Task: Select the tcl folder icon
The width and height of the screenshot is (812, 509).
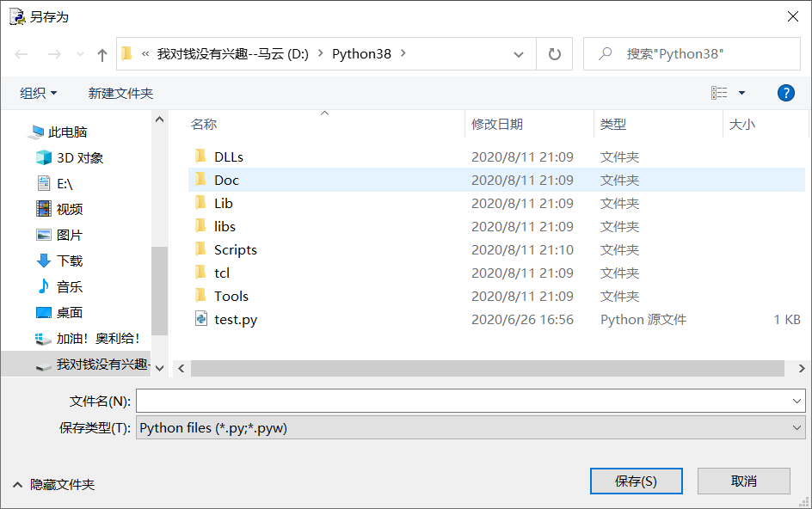Action: (201, 273)
